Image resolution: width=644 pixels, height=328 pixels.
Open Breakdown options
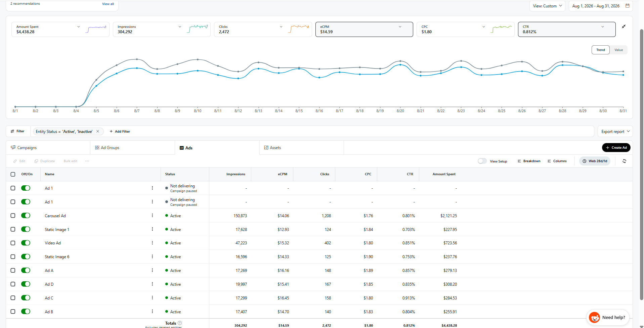coord(529,161)
